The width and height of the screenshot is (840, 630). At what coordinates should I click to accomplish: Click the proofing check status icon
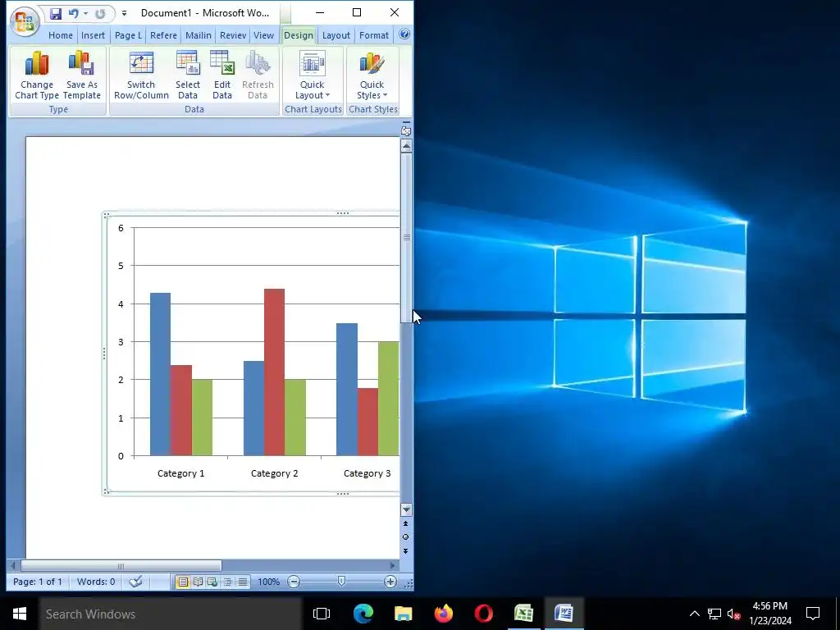[x=135, y=582]
